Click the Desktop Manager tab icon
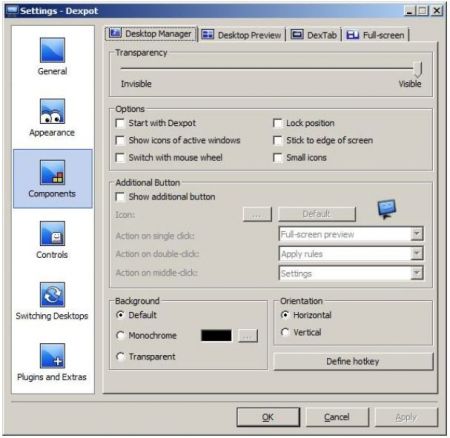The width and height of the screenshot is (450, 438). 115,33
